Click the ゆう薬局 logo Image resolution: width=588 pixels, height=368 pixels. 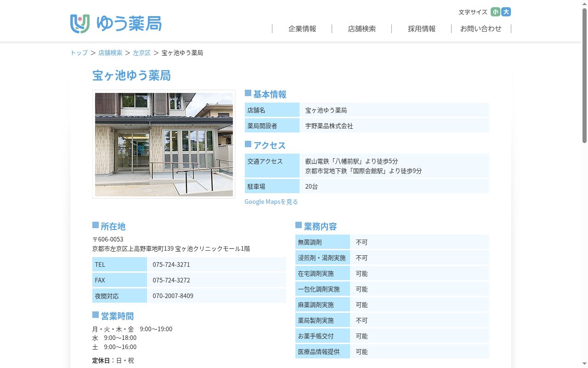coord(116,23)
